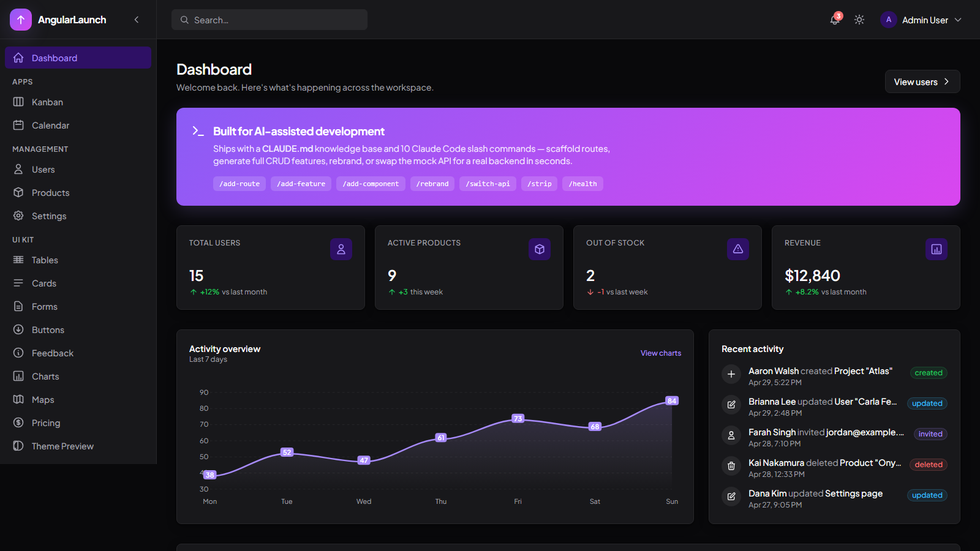
Task: Select the /strip command chip
Action: (x=539, y=184)
